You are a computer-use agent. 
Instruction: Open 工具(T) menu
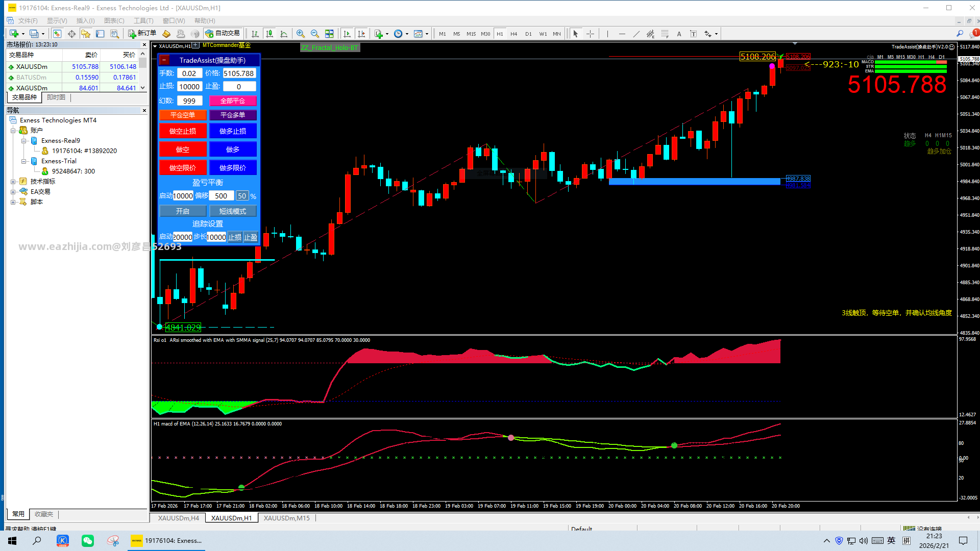pyautogui.click(x=143, y=20)
